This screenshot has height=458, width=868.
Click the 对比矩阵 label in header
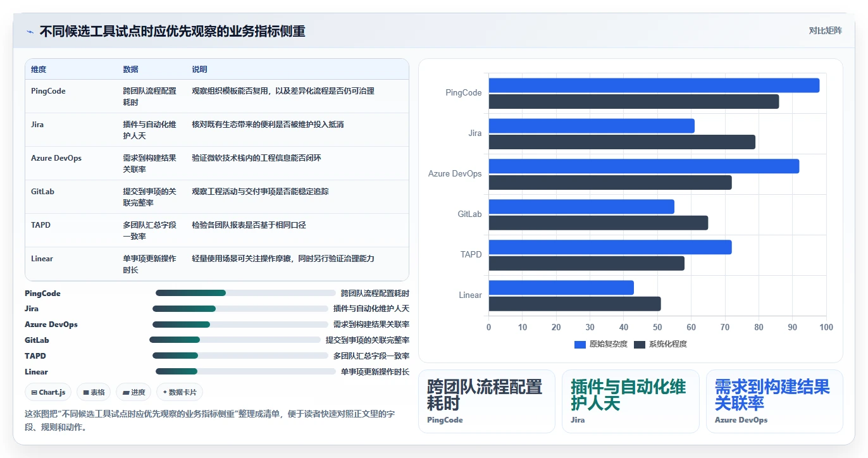pyautogui.click(x=826, y=30)
